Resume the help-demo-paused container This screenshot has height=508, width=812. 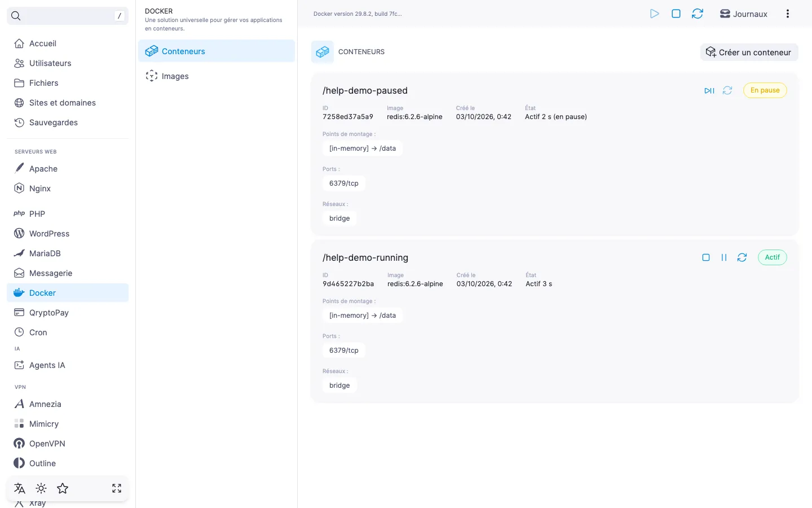(709, 90)
